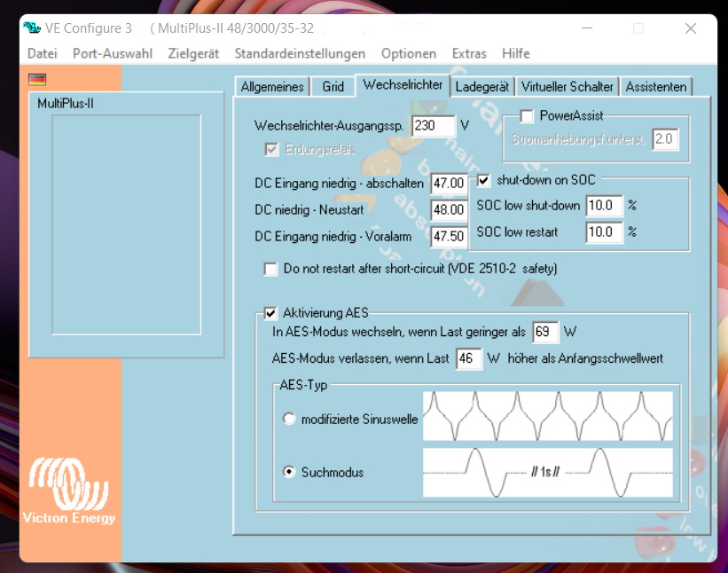
Task: Switch to the Allgemeines tab
Action: pos(272,86)
